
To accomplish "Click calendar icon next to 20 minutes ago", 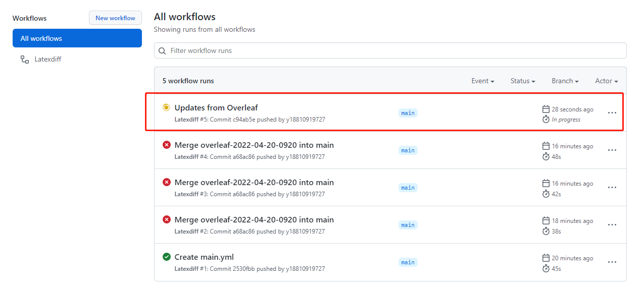I will (x=546, y=258).
